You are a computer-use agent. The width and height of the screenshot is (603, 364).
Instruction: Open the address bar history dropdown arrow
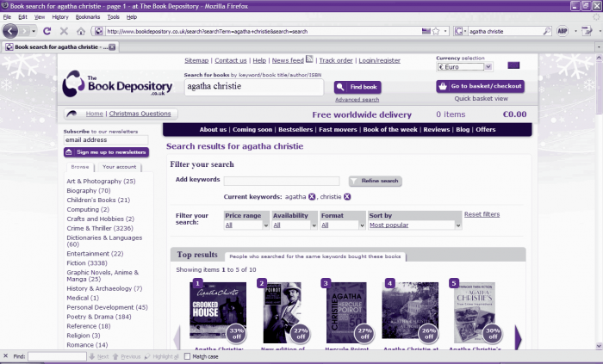445,31
